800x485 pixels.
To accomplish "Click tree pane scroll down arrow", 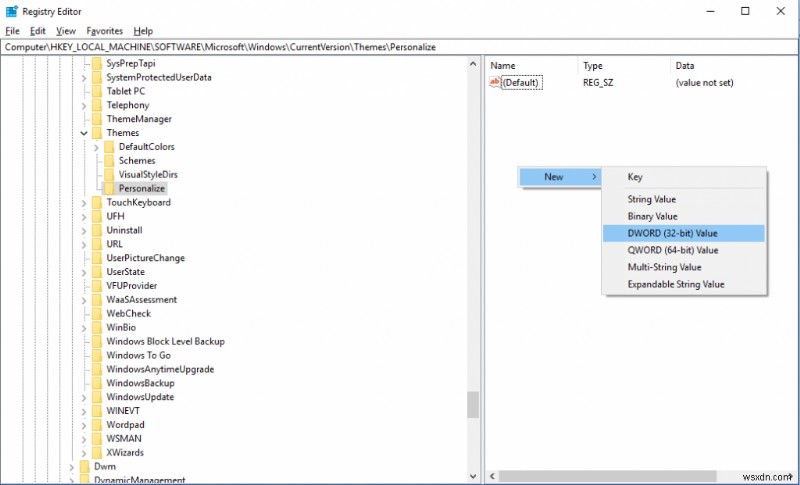I will pyautogui.click(x=473, y=477).
